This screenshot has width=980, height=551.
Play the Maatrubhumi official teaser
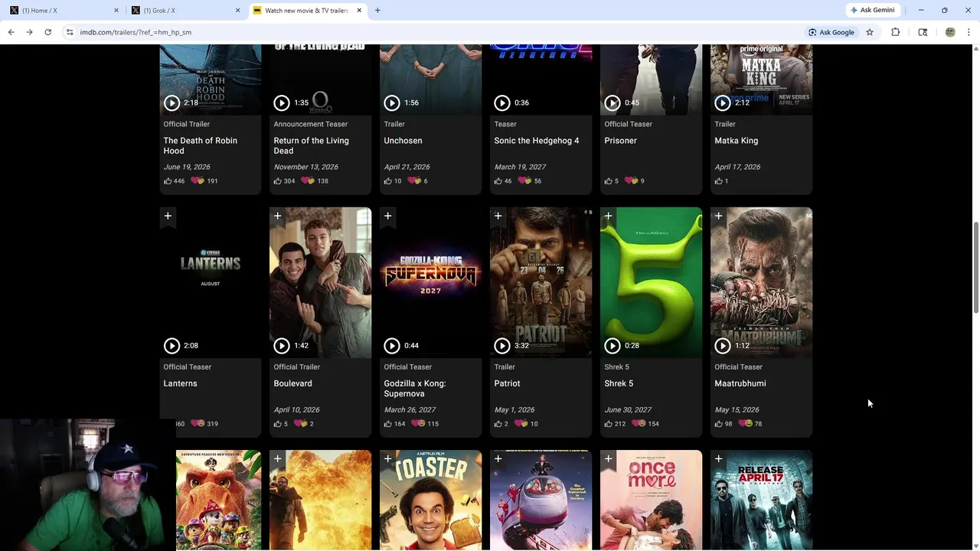(x=723, y=346)
